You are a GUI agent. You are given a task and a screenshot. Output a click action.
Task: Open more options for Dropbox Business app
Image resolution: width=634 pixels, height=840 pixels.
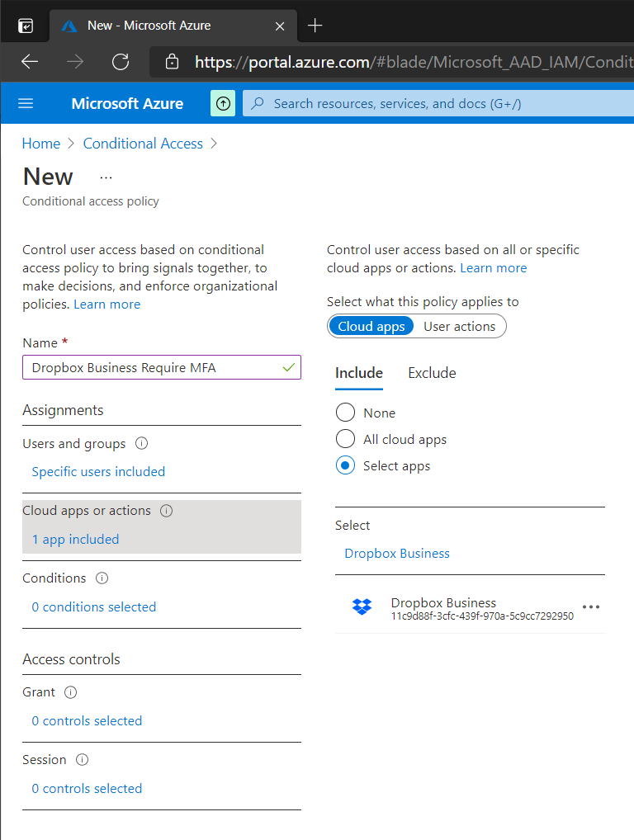[x=590, y=607]
